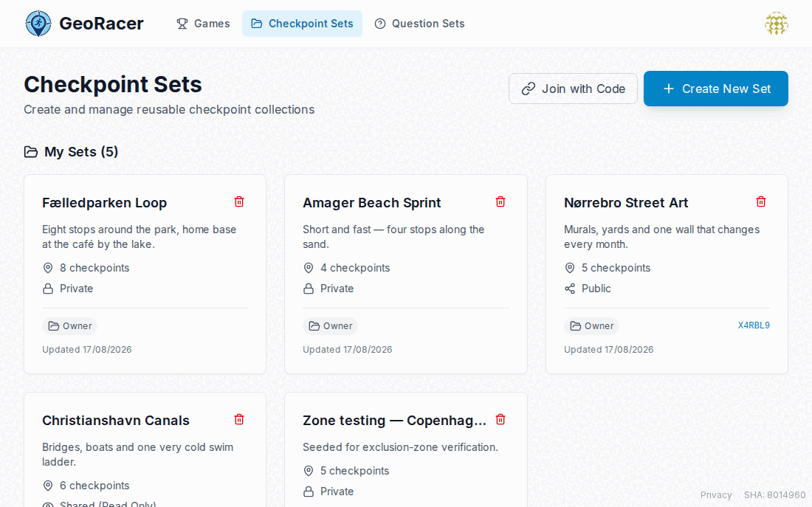This screenshot has height=507, width=812.
Task: Click the GeoRacer brand name
Action: (102, 24)
